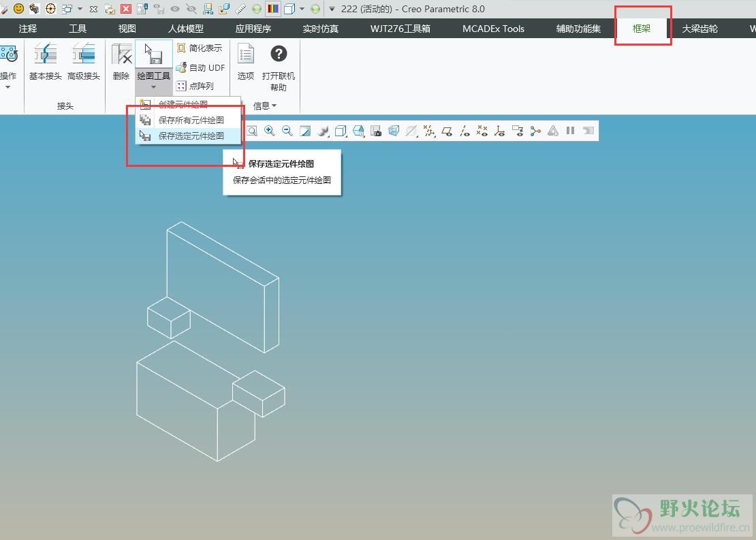
Task: Switch to the 人体模型 ribbon tab
Action: point(186,29)
